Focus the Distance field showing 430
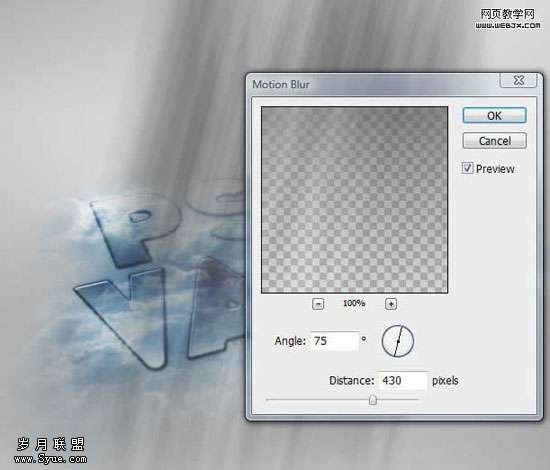 click(402, 380)
